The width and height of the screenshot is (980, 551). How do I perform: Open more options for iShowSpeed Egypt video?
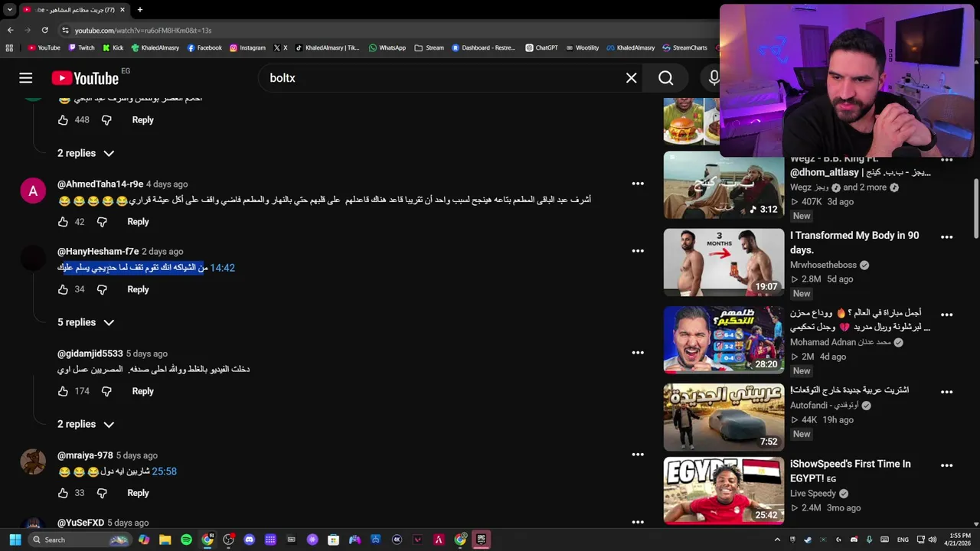[947, 465]
